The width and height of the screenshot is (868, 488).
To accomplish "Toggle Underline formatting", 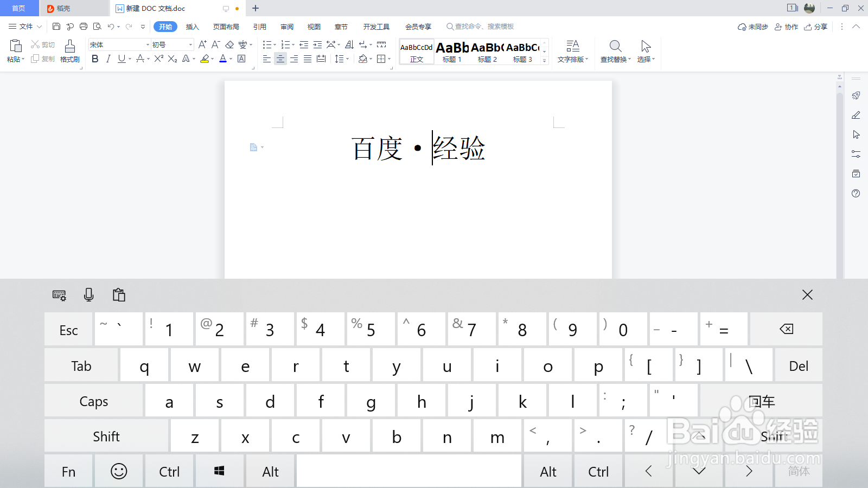I will click(122, 59).
